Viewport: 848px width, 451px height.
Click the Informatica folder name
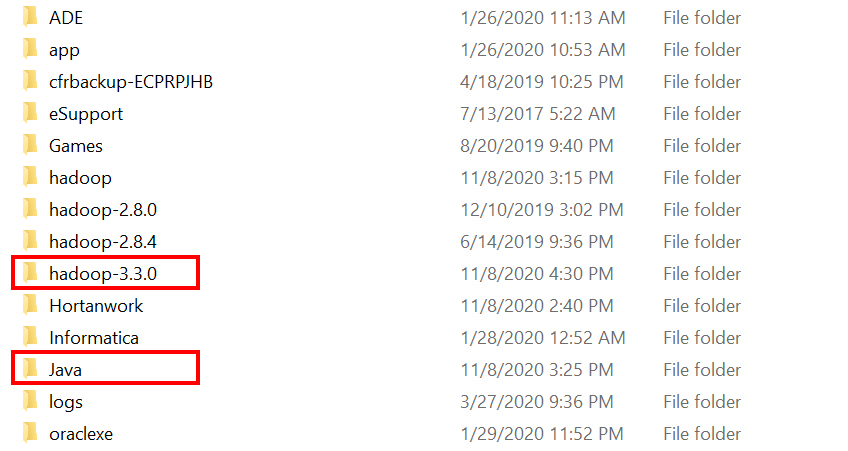(x=94, y=338)
